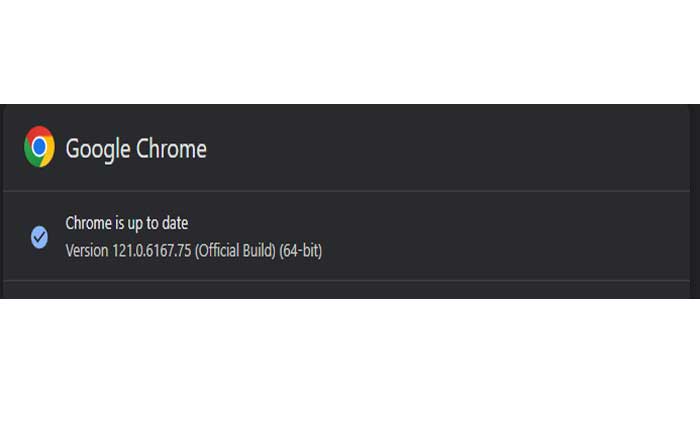Screen dimensions: 700x430
Task: Click the "Chrome is up to date" status
Action: (x=126, y=223)
